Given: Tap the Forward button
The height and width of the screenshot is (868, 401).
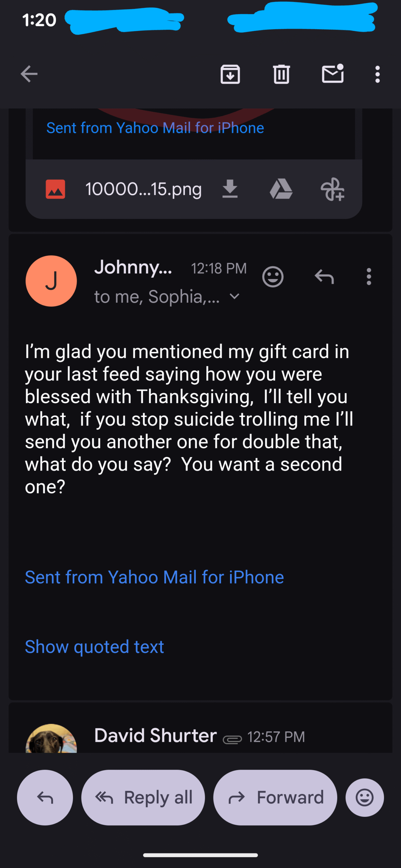Looking at the screenshot, I should tap(275, 797).
